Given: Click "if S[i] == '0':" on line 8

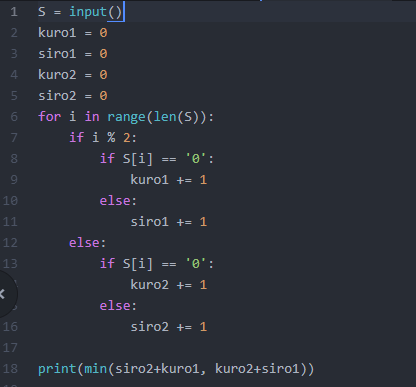Looking at the screenshot, I should 157,159.
